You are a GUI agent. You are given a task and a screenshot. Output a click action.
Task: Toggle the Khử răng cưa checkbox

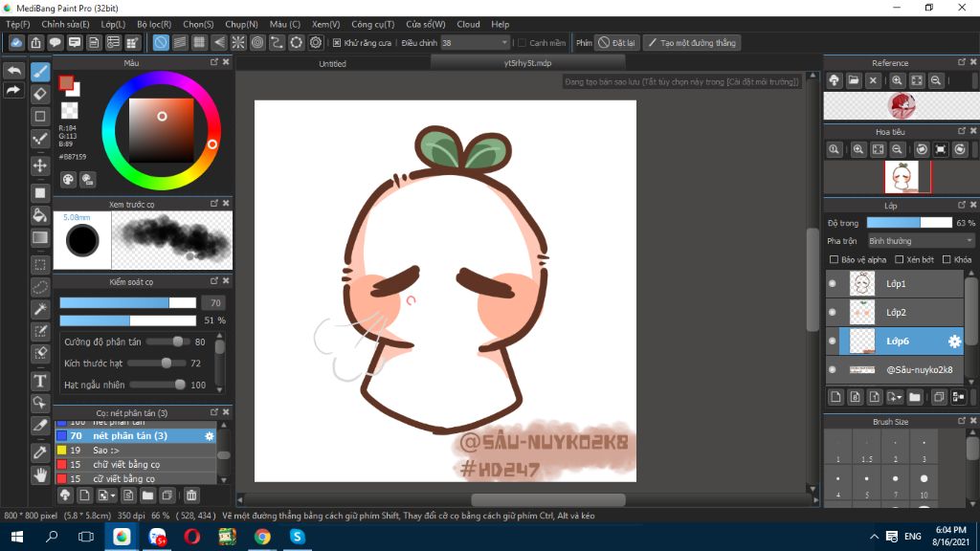tap(337, 43)
